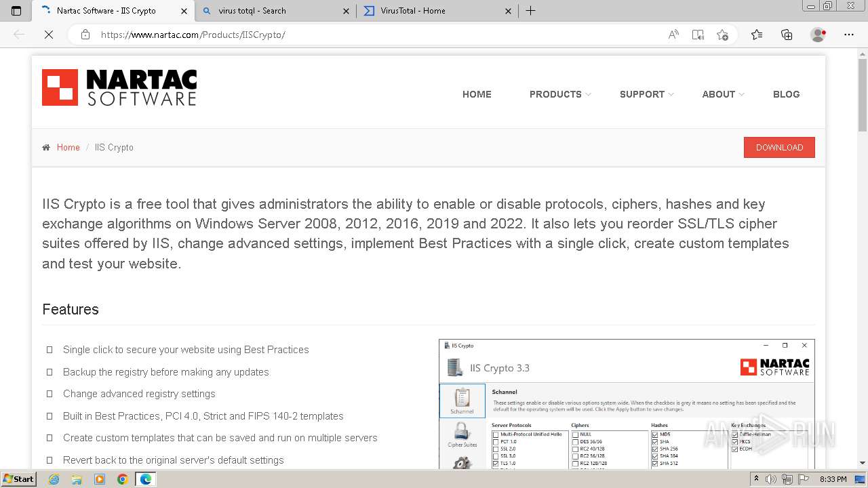
Task: Click the Nartac Software logo
Action: [119, 87]
